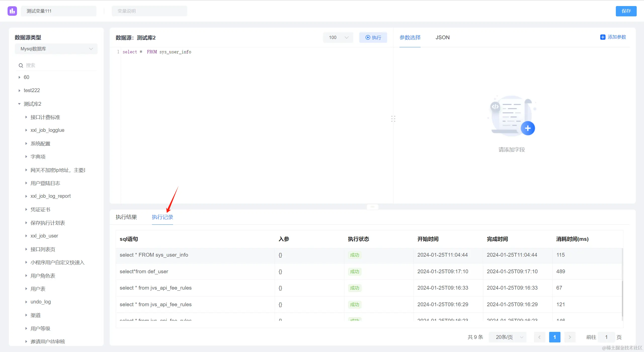
Task: Click the blue plus illustration icon
Action: point(528,128)
